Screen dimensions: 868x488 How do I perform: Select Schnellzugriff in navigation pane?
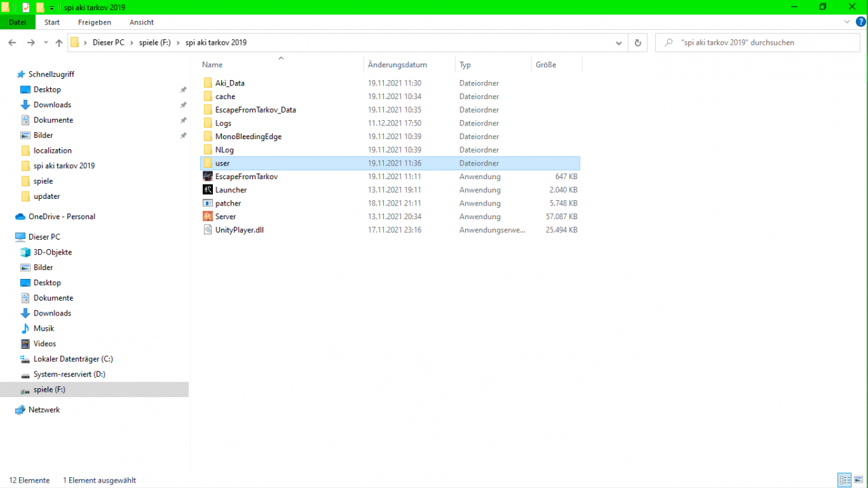[45, 74]
